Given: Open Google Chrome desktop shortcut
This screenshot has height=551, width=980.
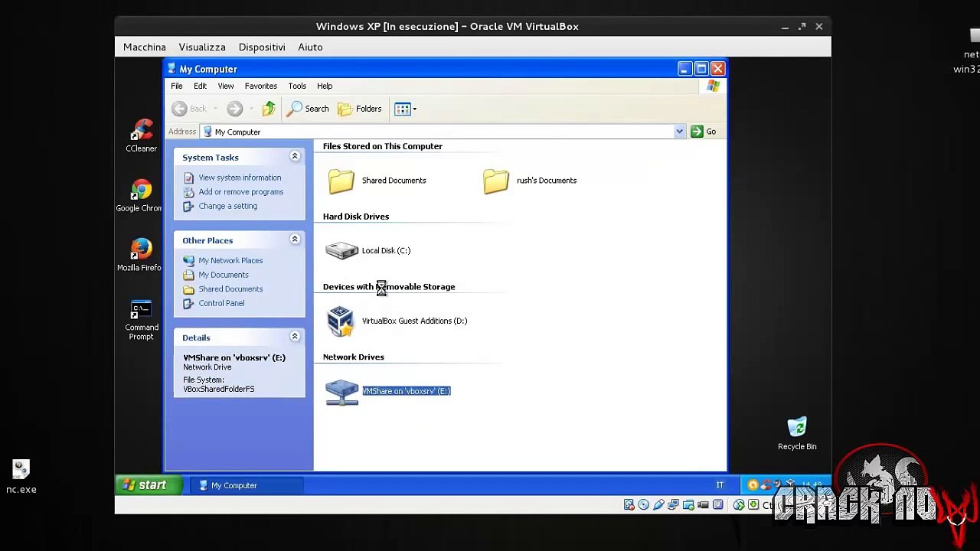Looking at the screenshot, I should click(141, 196).
